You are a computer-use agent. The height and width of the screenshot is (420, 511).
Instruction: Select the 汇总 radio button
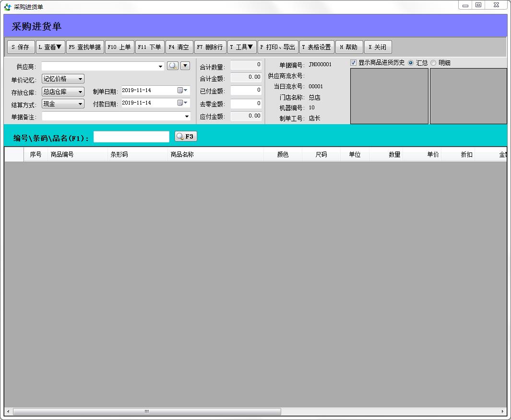(411, 63)
